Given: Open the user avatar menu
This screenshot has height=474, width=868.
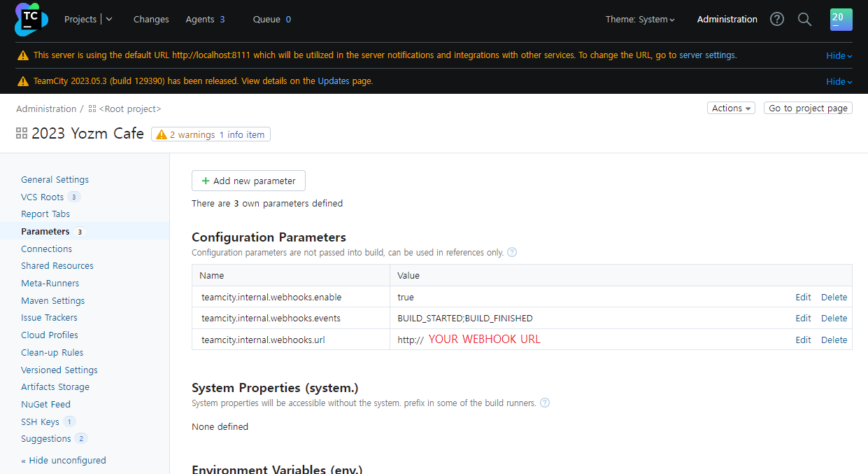Looking at the screenshot, I should (841, 20).
